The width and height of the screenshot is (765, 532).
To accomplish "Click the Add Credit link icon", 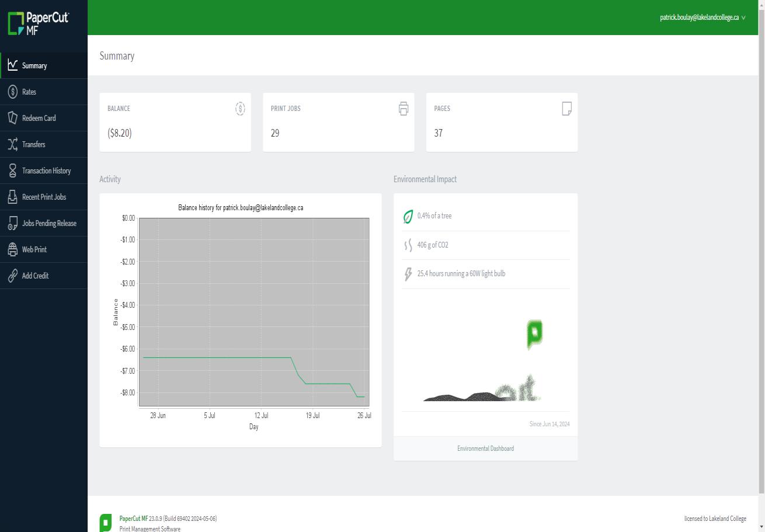I will click(12, 276).
